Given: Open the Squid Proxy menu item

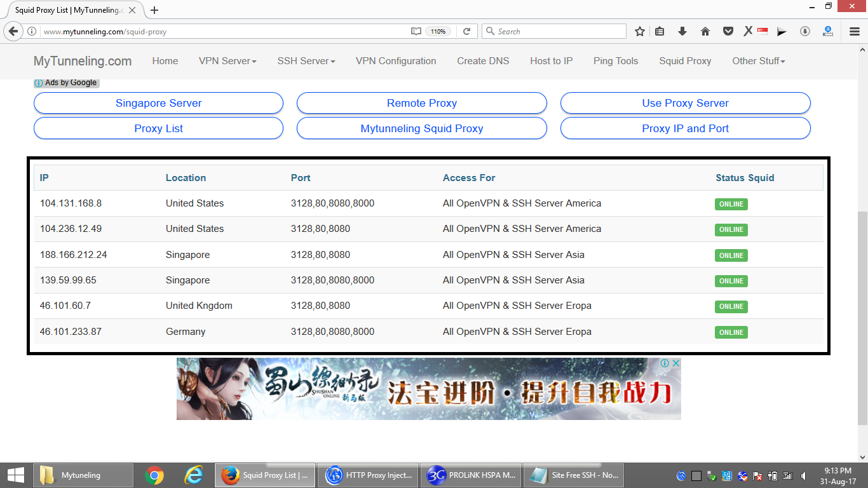Looking at the screenshot, I should click(x=685, y=61).
